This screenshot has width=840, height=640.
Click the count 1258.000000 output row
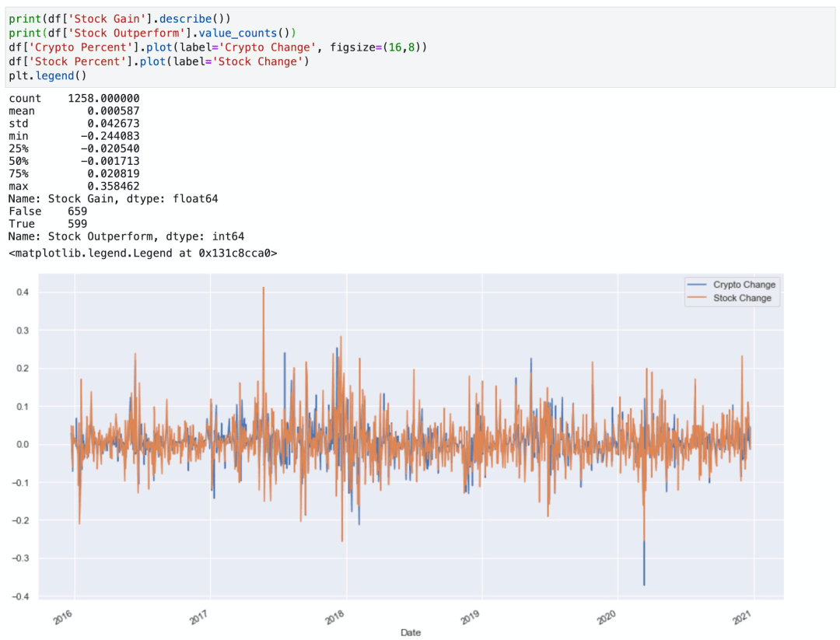74,99
